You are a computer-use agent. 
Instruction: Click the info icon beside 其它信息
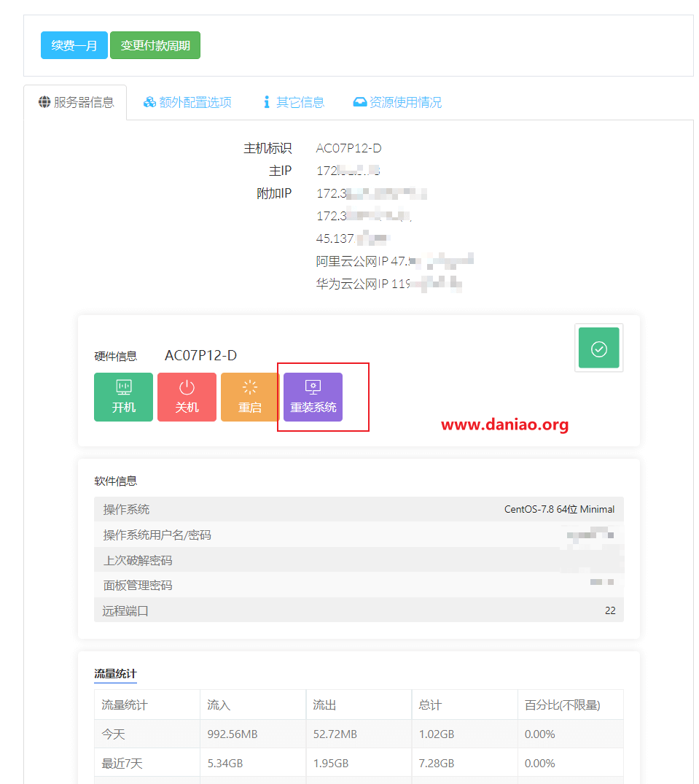(267, 102)
